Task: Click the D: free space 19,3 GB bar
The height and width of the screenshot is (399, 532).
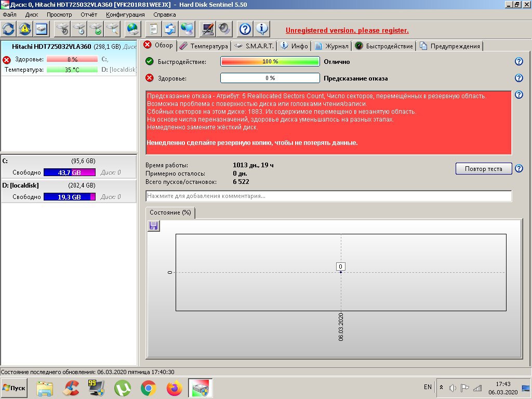Action: click(x=70, y=197)
